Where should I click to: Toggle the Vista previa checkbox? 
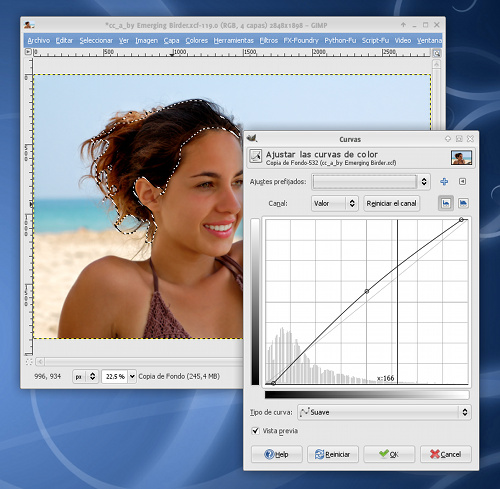[x=256, y=431]
